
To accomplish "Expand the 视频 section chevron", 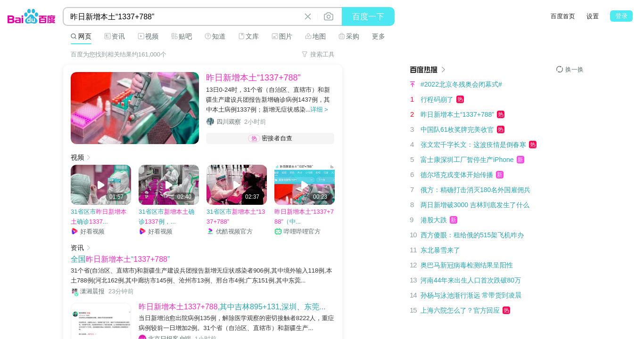I will pos(88,157).
